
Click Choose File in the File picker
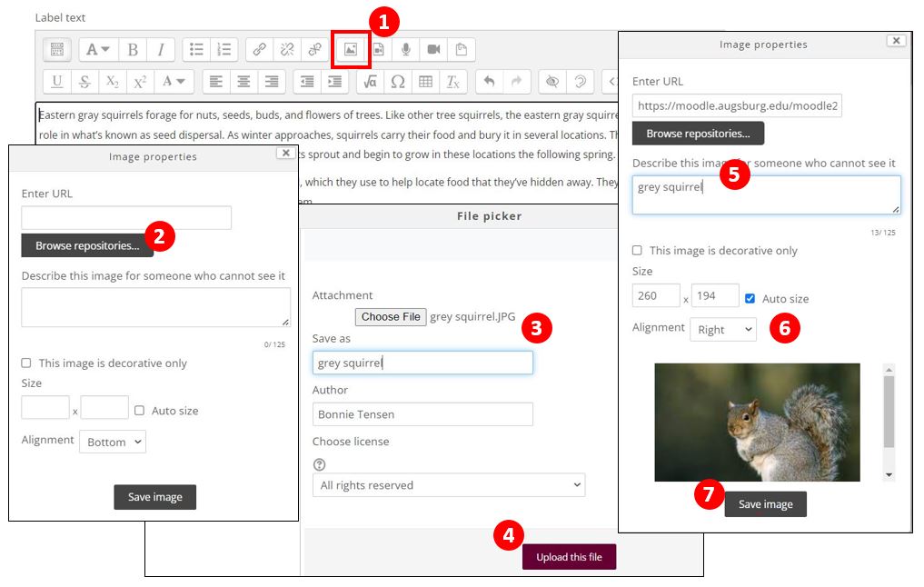[x=391, y=317]
